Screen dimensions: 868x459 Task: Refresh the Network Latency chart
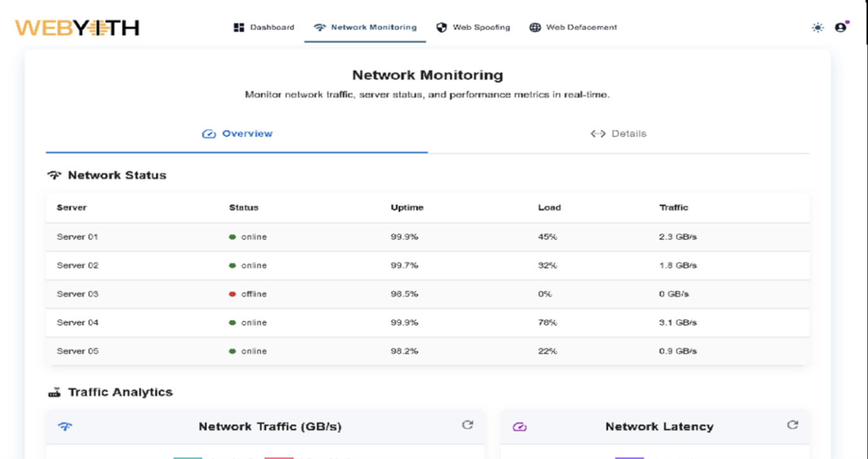click(x=792, y=425)
